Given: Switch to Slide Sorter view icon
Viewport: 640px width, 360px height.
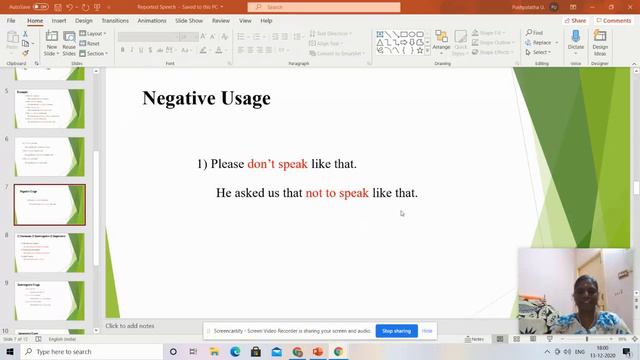Looking at the screenshot, I should coord(516,339).
